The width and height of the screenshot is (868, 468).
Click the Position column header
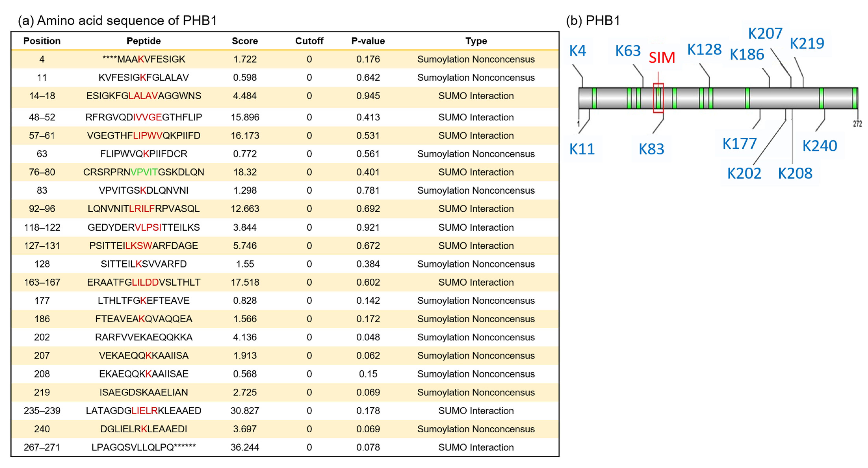[42, 41]
